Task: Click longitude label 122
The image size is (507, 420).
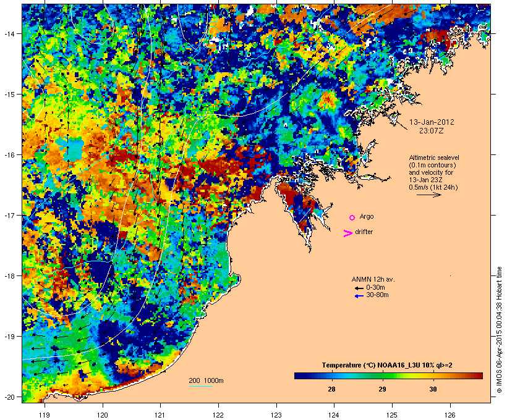Action: click(218, 415)
